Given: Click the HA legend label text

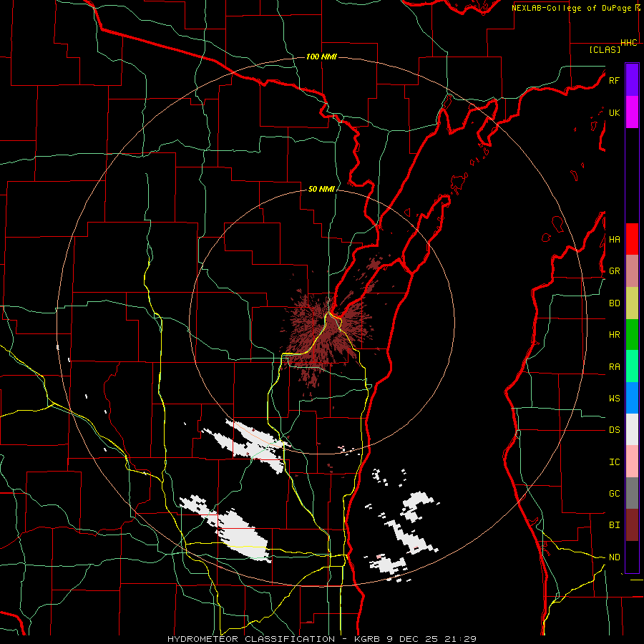Looking at the screenshot, I should (x=614, y=240).
